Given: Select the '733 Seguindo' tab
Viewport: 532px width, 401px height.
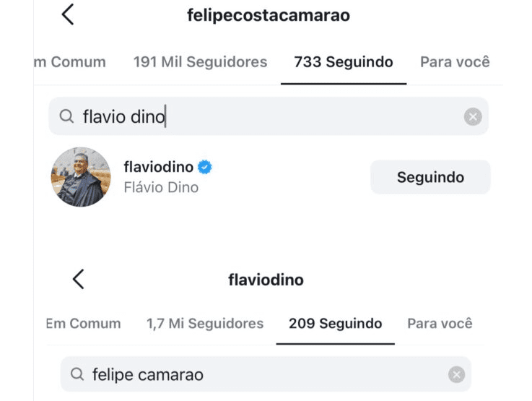Looking at the screenshot, I should tap(344, 62).
